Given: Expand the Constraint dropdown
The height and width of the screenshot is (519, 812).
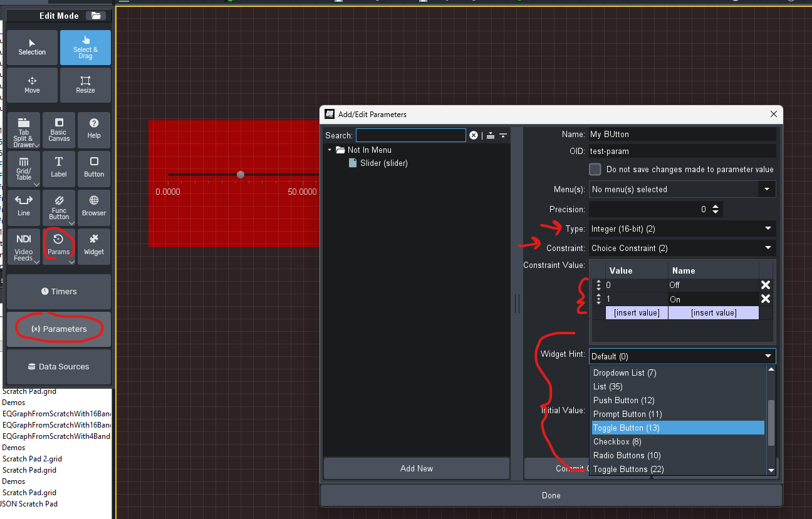Looking at the screenshot, I should tap(768, 249).
